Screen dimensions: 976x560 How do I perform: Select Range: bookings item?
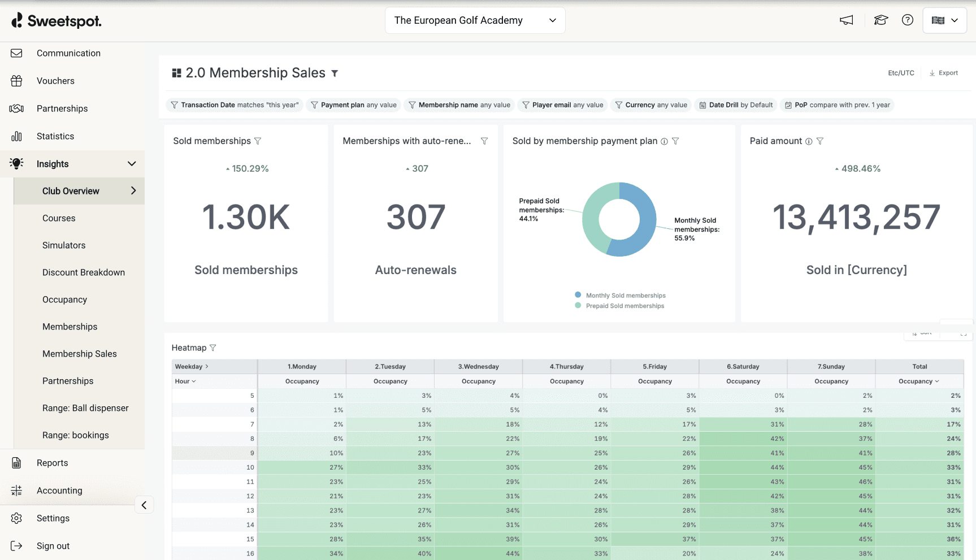click(76, 435)
